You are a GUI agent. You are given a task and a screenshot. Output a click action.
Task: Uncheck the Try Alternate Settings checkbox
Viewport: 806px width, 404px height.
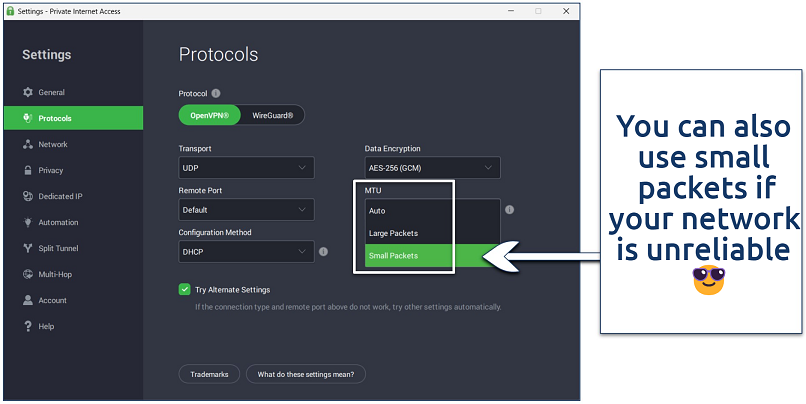click(184, 290)
